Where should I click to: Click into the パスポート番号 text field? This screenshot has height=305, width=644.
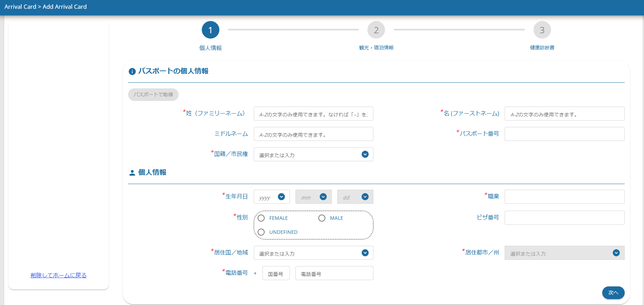coord(564,134)
